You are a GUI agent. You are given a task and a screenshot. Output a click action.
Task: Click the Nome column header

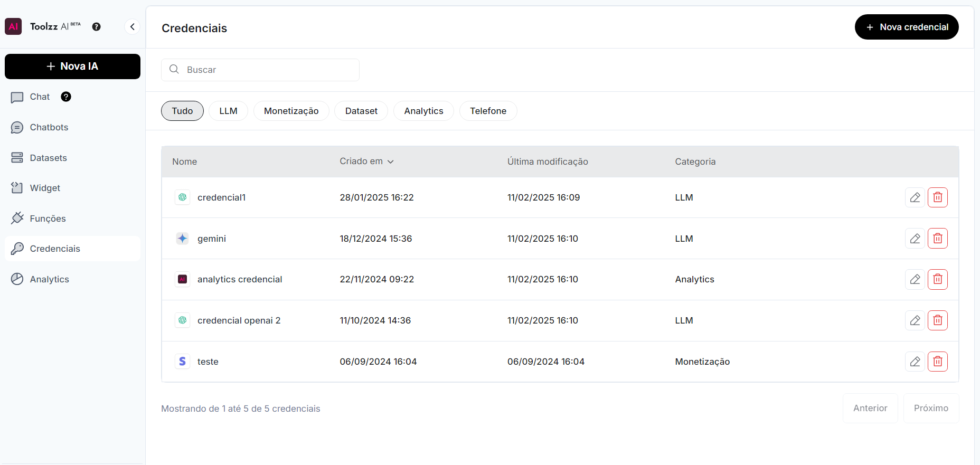(x=185, y=162)
